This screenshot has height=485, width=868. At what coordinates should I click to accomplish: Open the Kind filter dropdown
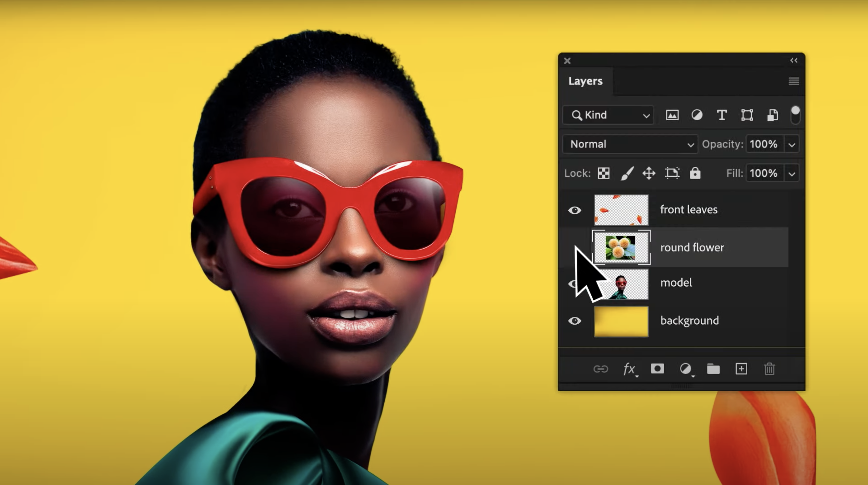coord(608,115)
